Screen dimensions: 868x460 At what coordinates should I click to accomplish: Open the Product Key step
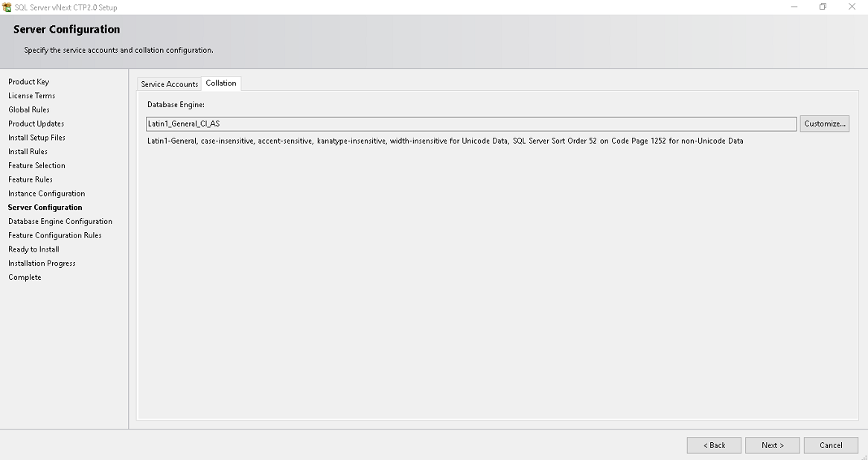(29, 82)
